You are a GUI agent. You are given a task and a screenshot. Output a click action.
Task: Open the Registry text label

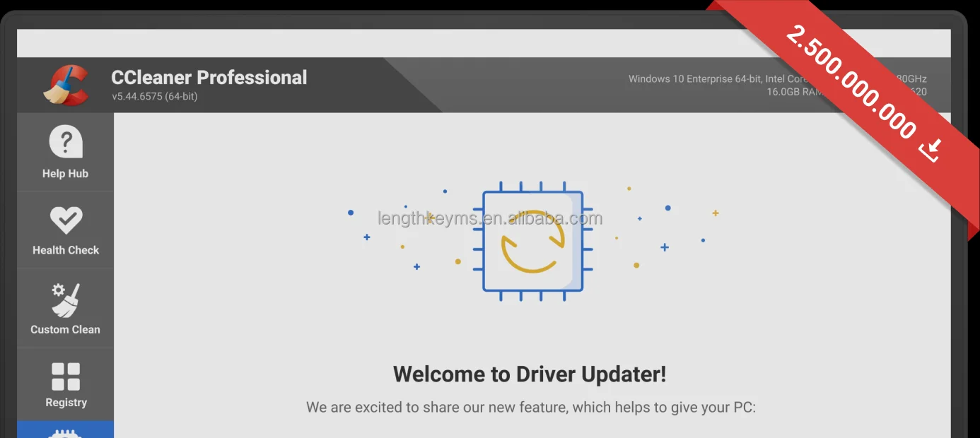[x=66, y=403]
